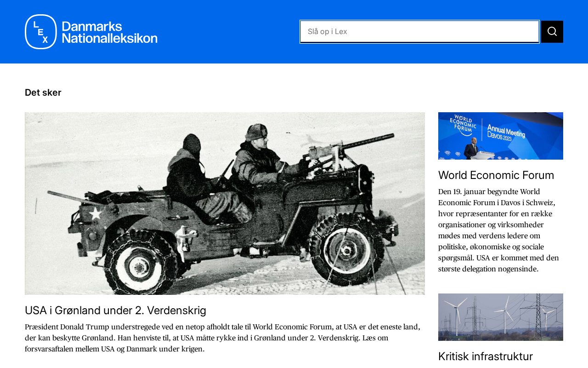Open the World Economic Forum Davos image
Screen dimensions: 588x368
[501, 136]
